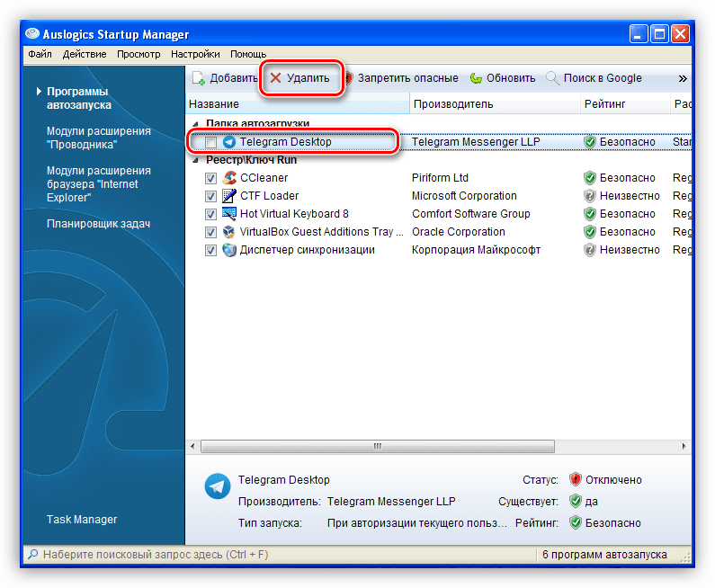
Task: Click the Добавить (Add) toolbar button
Action: click(x=224, y=78)
